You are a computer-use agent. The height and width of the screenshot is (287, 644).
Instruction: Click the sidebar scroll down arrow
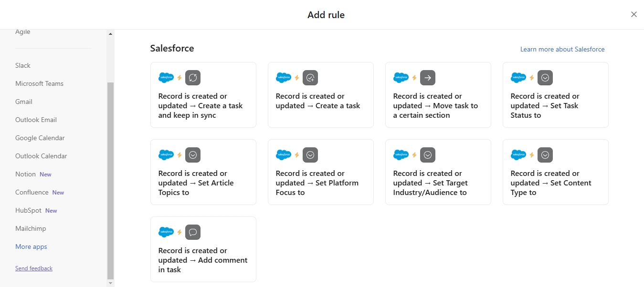pos(111,283)
